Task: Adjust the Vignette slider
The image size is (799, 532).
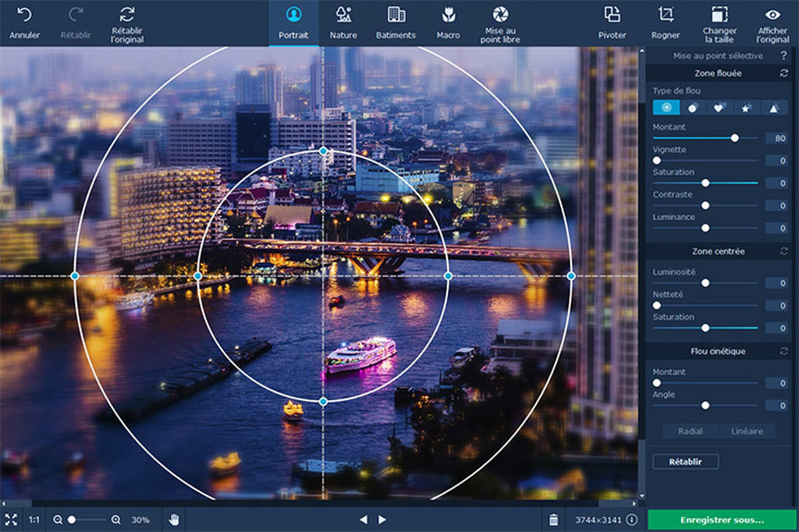Action: click(705, 161)
